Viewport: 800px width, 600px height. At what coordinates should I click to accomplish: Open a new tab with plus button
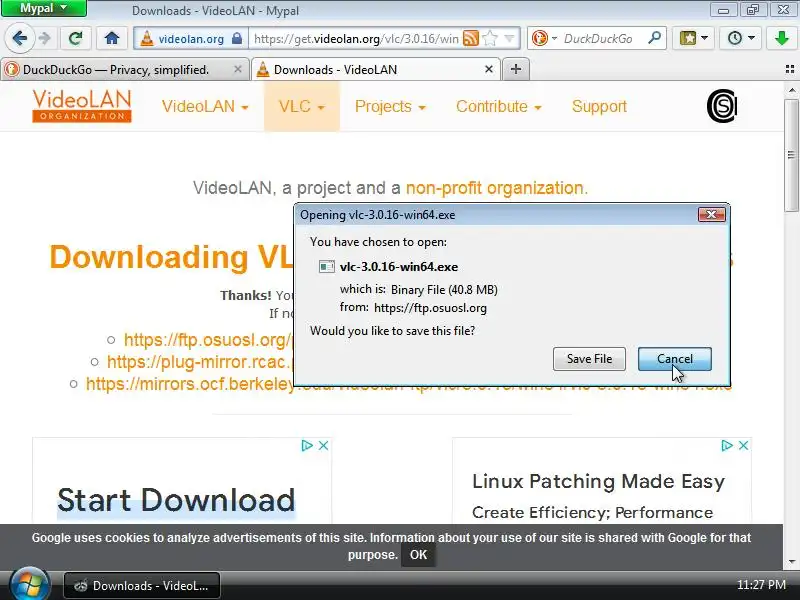pos(516,69)
